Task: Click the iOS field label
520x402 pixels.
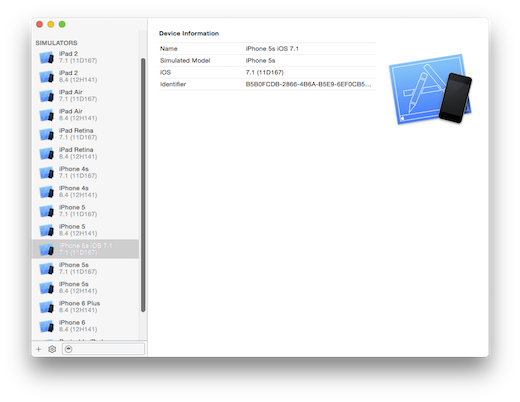Action: tap(165, 72)
